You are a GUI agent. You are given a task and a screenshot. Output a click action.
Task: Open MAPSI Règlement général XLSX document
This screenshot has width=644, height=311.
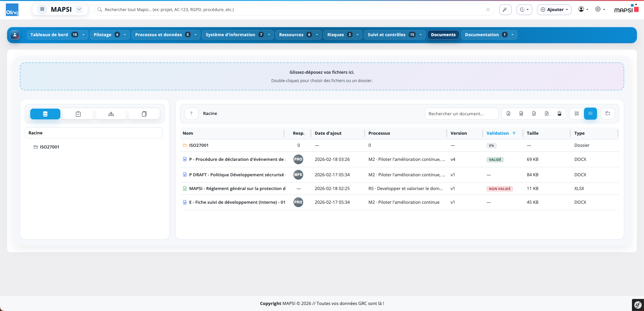click(x=237, y=189)
